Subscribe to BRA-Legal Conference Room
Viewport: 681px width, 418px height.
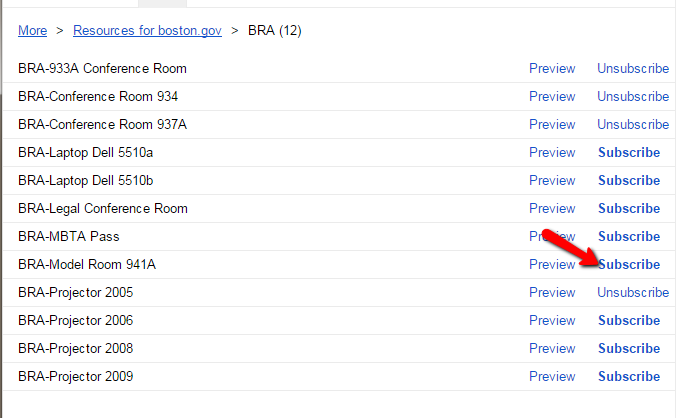(629, 209)
